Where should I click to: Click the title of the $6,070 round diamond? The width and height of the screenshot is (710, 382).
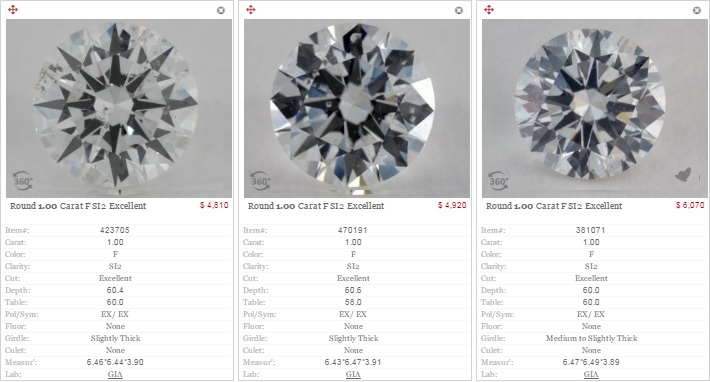pyautogui.click(x=554, y=206)
